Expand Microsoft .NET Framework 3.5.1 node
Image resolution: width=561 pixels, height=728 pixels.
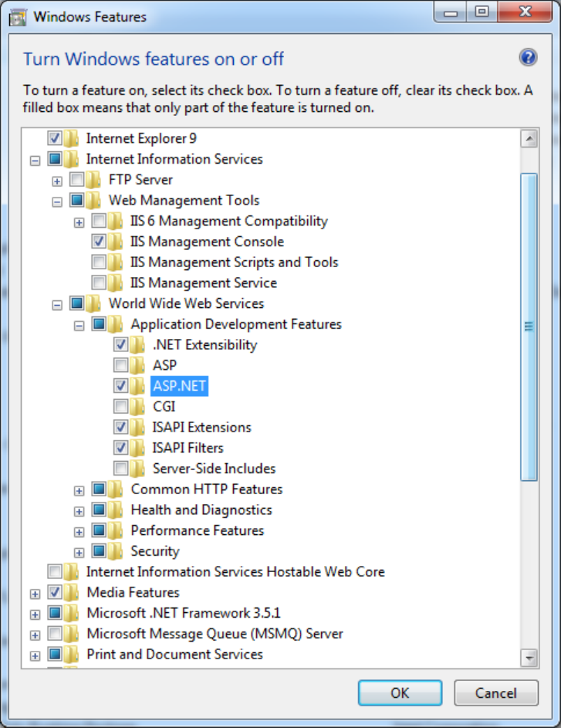tap(35, 615)
